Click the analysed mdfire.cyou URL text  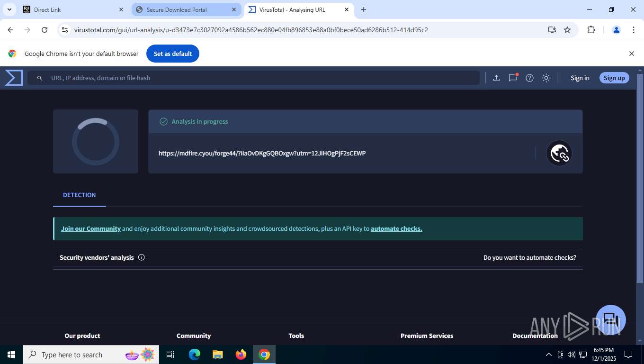tap(262, 153)
